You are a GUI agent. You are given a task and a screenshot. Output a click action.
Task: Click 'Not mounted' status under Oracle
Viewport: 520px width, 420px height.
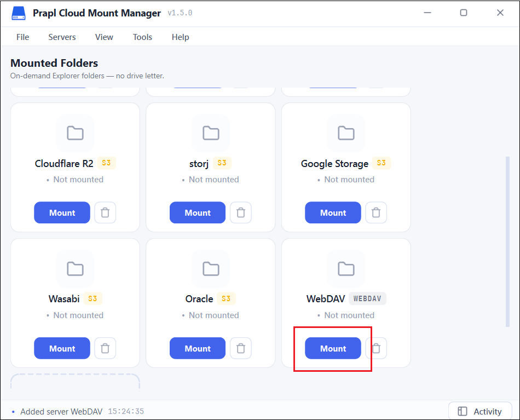214,315
